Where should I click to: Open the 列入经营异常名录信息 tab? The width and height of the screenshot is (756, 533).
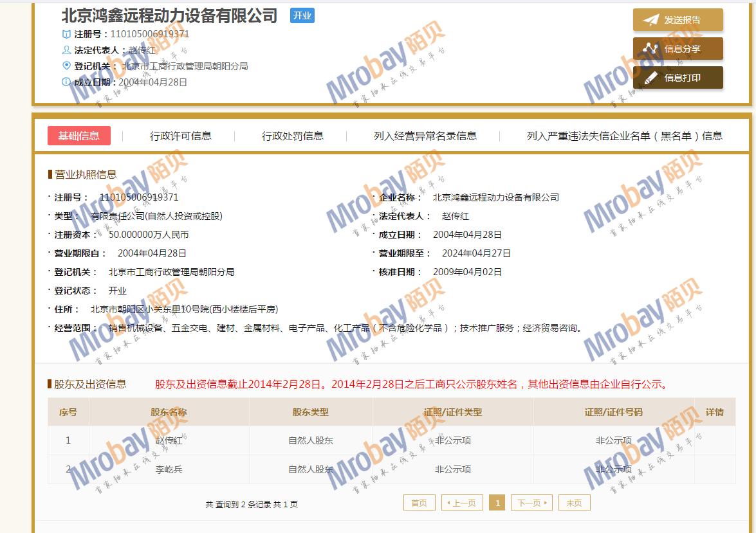pos(425,136)
